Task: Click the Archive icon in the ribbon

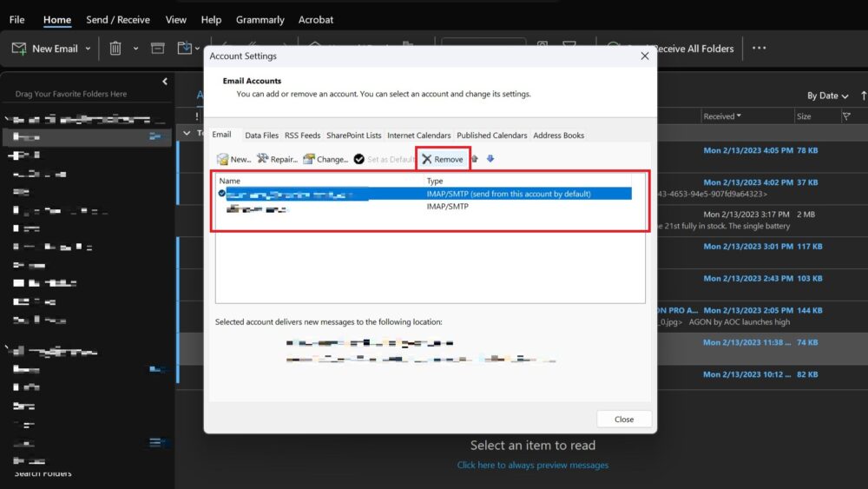Action: pos(158,49)
